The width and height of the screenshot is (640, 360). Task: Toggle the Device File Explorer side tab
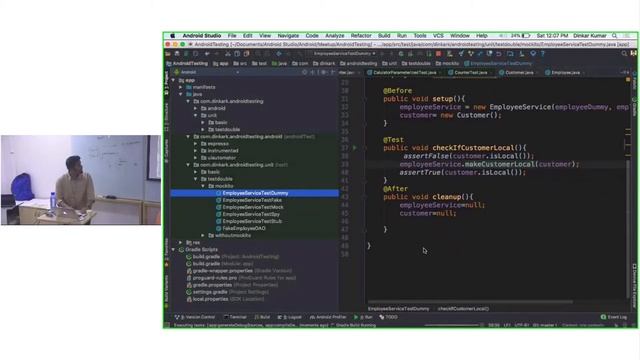click(634, 286)
